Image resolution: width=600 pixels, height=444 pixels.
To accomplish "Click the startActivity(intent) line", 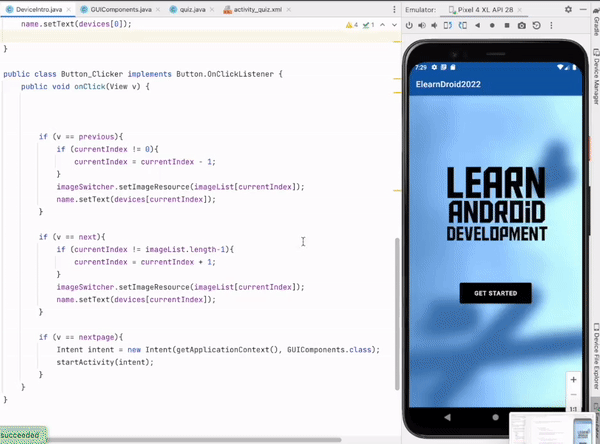I will pyautogui.click(x=105, y=362).
